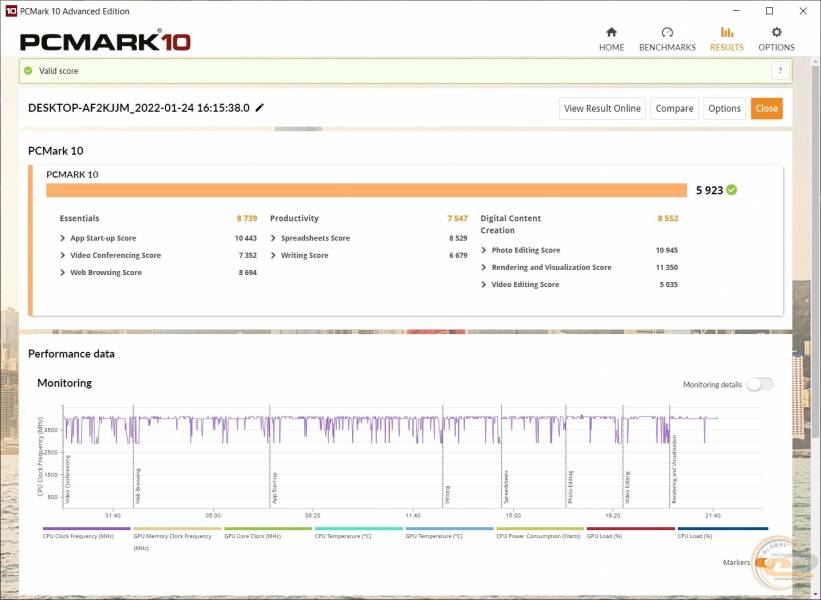Image resolution: width=821 pixels, height=600 pixels.
Task: Switch to the Benchmarks tab
Action: [x=667, y=39]
